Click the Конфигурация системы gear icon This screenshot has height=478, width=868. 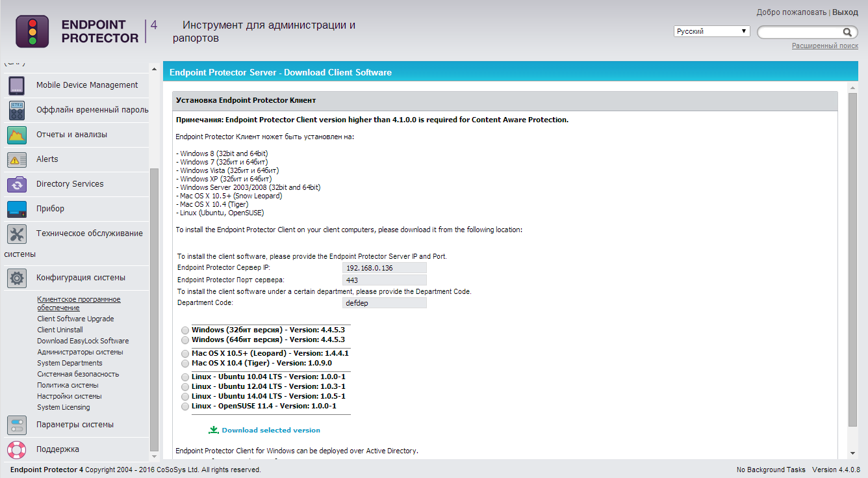point(17,278)
